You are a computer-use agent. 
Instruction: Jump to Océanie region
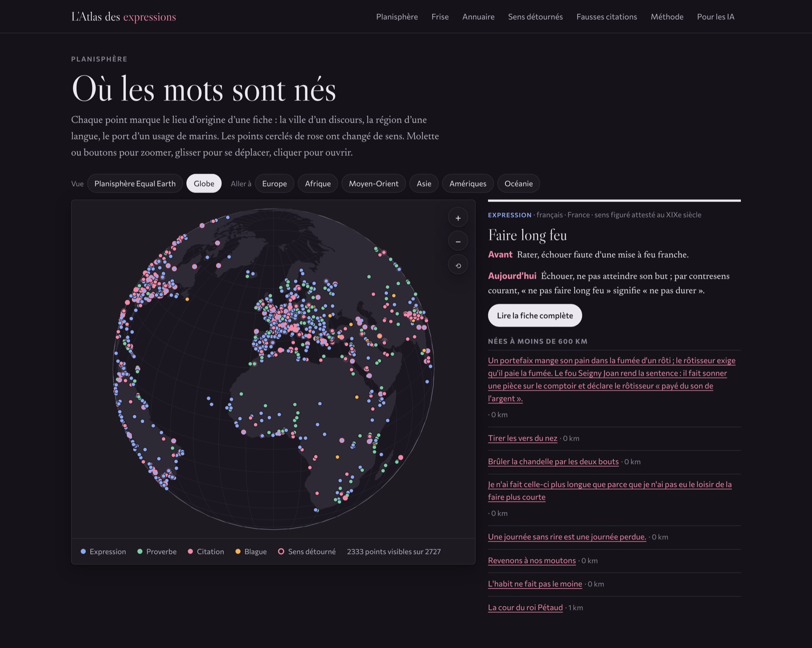(x=518, y=184)
